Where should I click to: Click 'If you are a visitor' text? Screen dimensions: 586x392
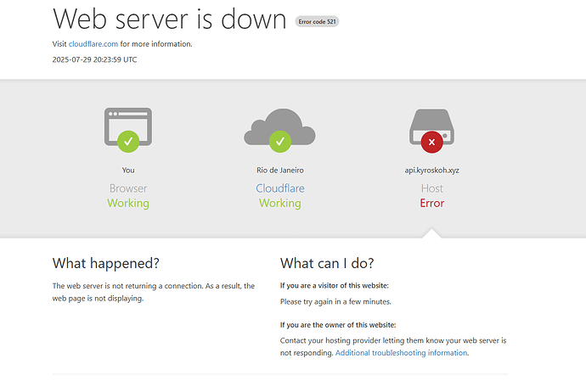pos(335,286)
